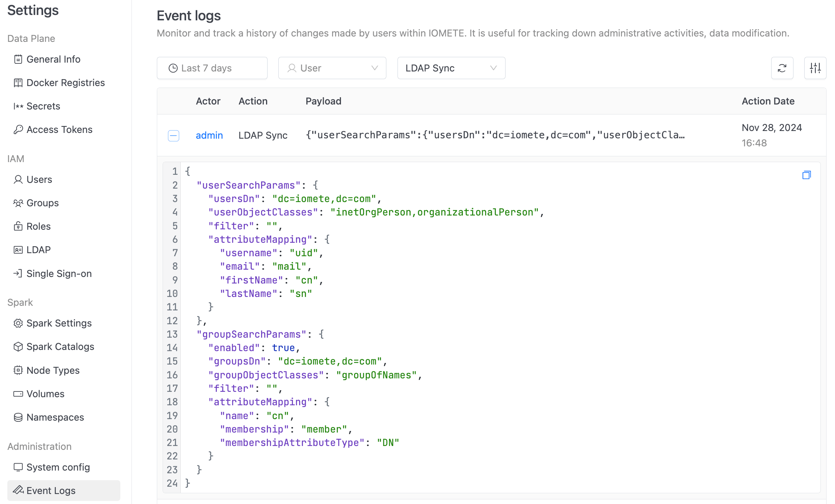Open Volumes page

pos(45,394)
